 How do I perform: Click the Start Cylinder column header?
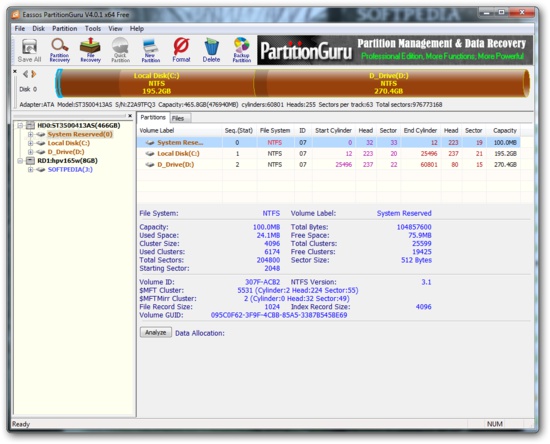coord(333,130)
